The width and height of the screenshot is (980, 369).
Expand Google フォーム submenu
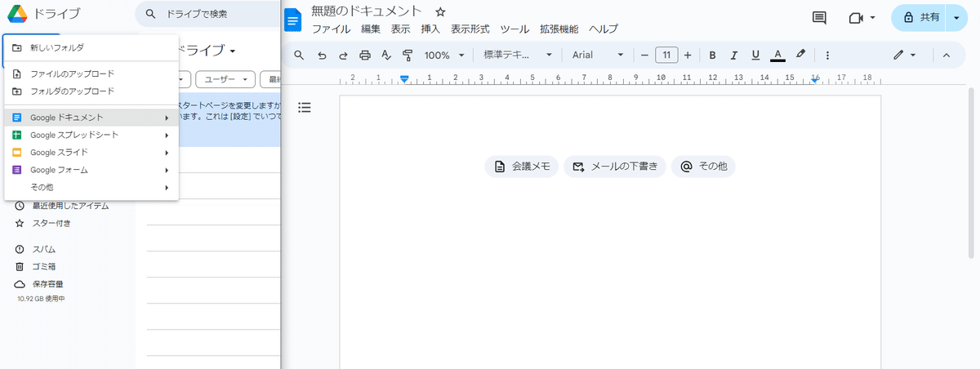91,170
